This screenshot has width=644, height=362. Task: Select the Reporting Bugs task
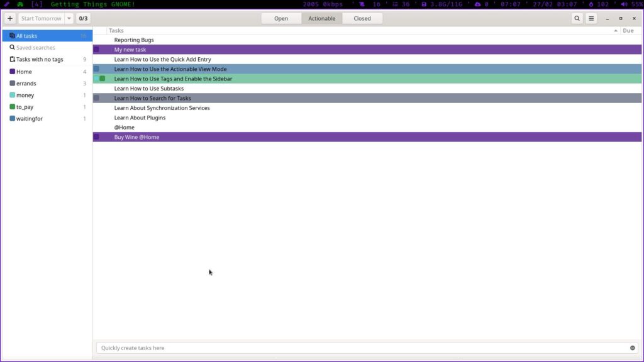tap(367, 40)
